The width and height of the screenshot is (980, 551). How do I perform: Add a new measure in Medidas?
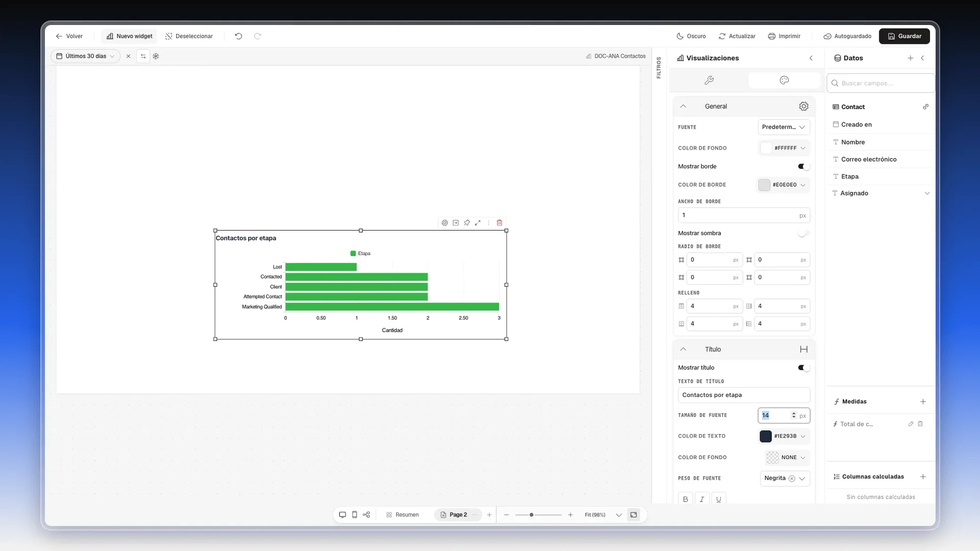[x=923, y=402]
